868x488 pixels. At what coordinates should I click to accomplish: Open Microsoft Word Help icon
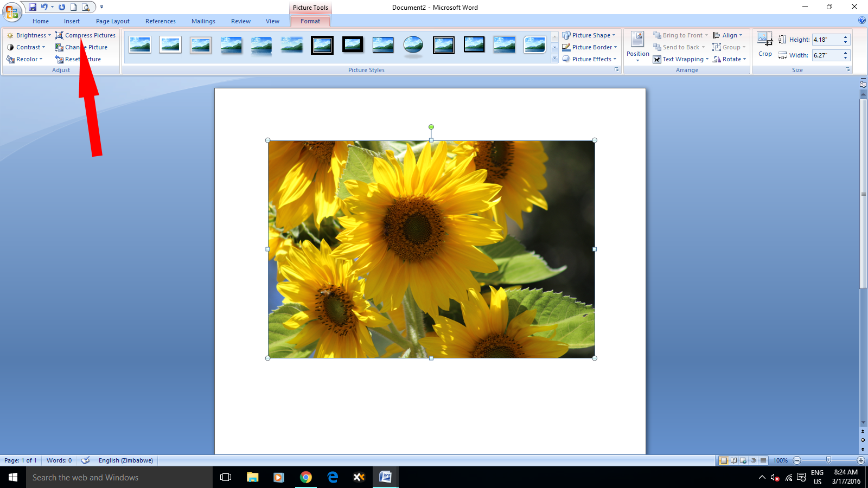[x=862, y=21]
